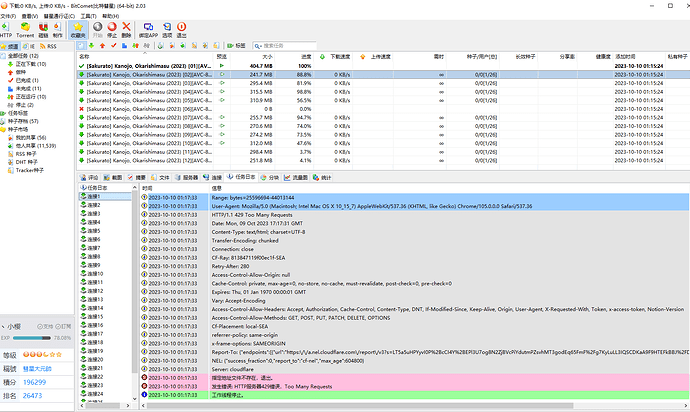Open a Torrent file with toolbar button
Viewport: 690px width, 412px height.
(25, 30)
